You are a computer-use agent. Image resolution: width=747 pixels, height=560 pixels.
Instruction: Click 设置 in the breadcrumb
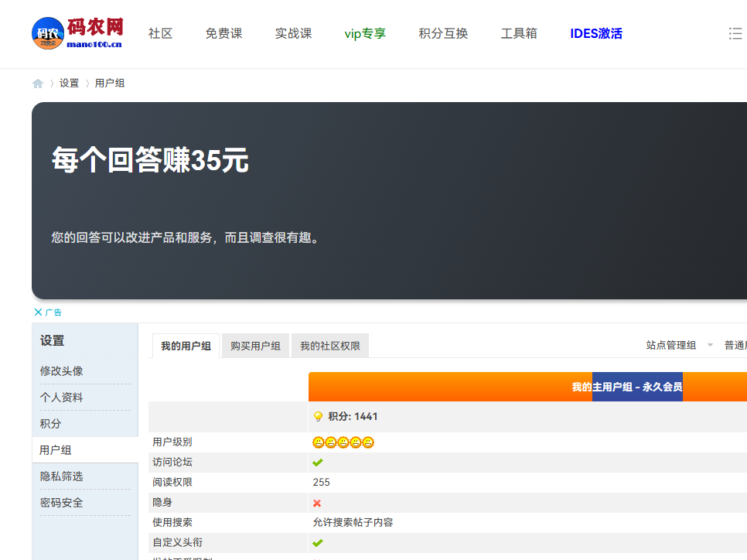point(69,84)
